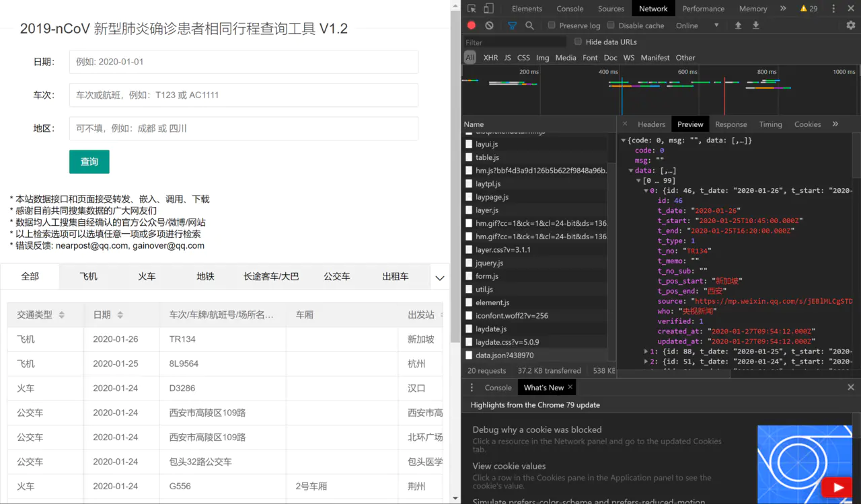The width and height of the screenshot is (861, 504).
Task: Enable the Preserve log checkbox
Action: tap(552, 26)
